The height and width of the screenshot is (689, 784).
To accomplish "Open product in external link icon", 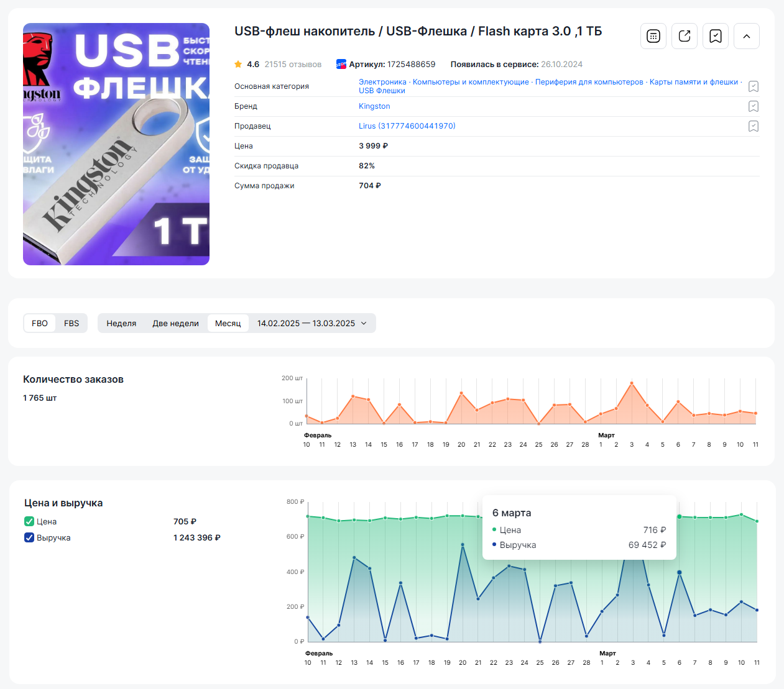I will coord(684,36).
